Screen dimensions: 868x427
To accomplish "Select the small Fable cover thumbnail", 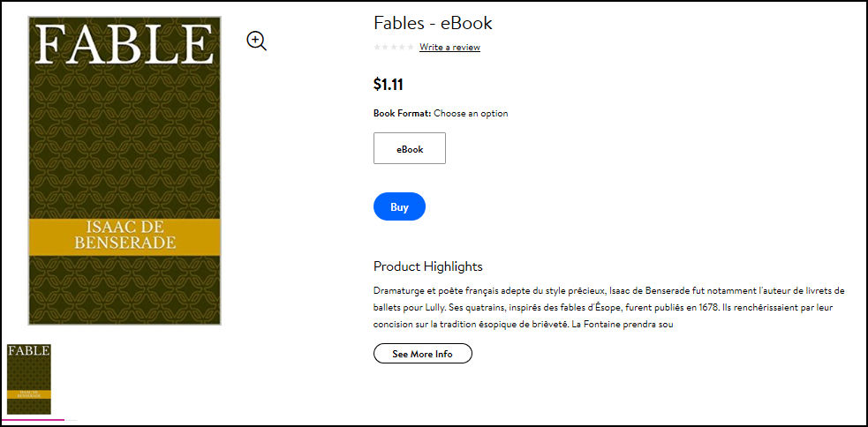I will 29,378.
